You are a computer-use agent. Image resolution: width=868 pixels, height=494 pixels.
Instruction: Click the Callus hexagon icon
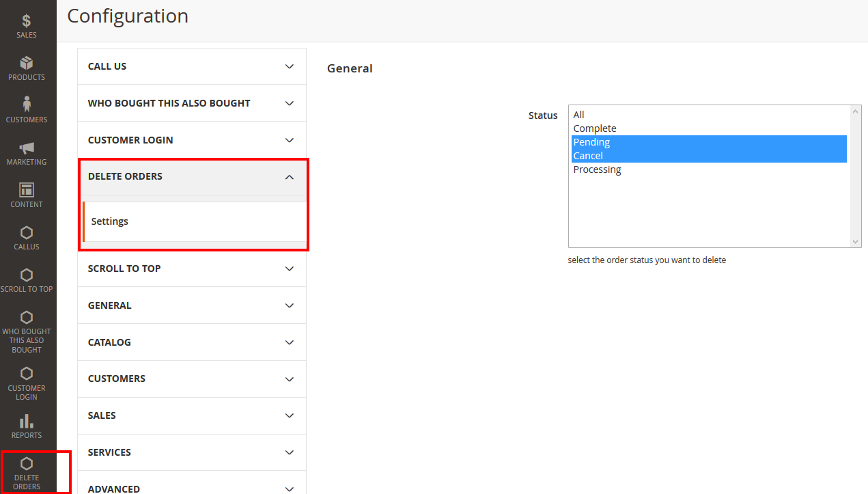27,233
